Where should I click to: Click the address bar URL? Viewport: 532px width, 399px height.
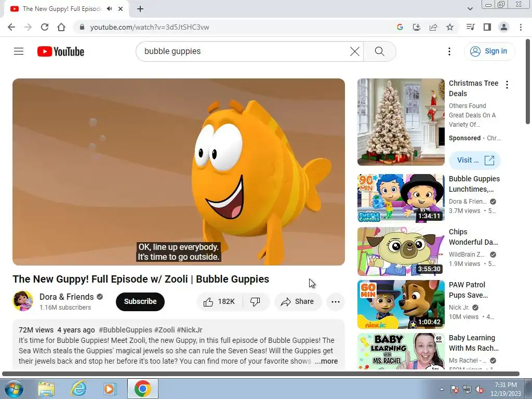point(150,27)
